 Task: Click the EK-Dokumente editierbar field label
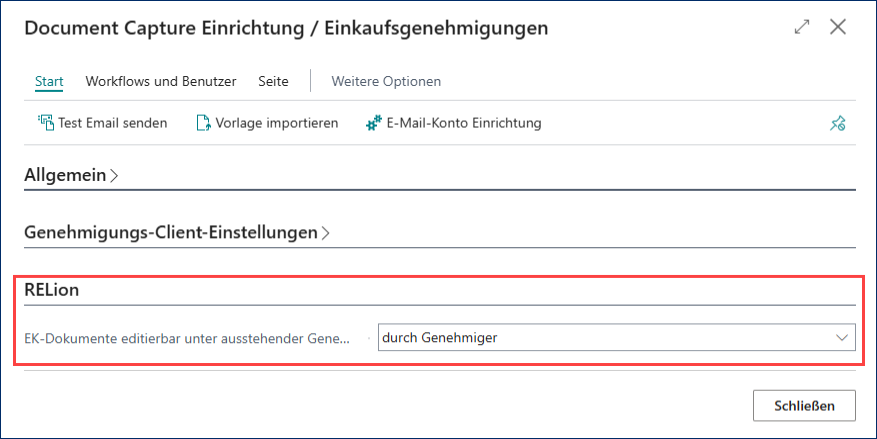pyautogui.click(x=187, y=338)
